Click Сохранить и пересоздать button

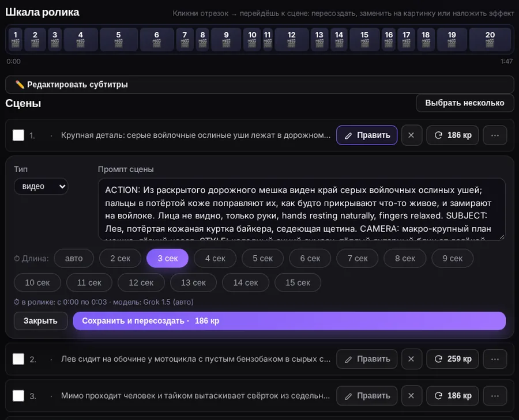click(289, 321)
